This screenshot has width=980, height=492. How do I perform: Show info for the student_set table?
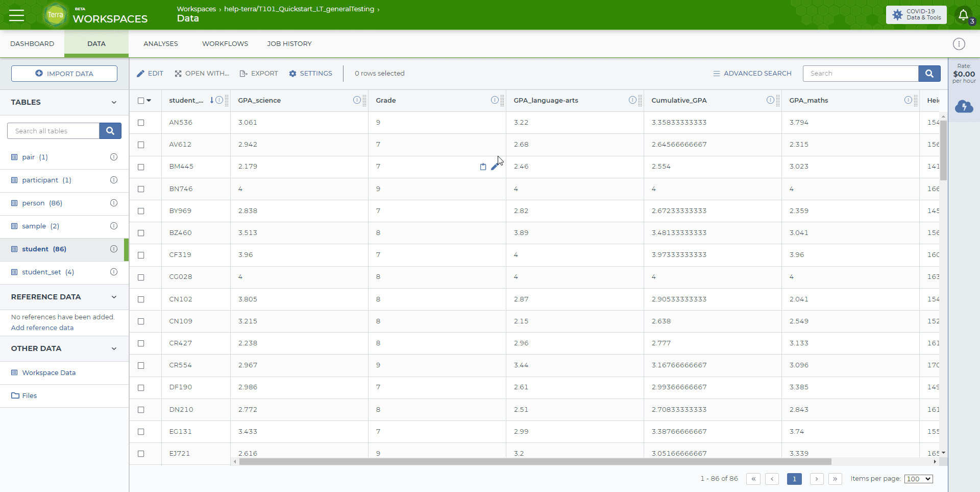[114, 272]
